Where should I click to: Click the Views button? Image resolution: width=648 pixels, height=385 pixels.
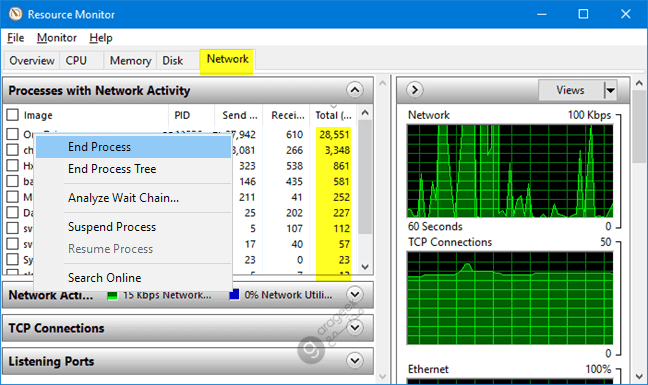[x=570, y=90]
